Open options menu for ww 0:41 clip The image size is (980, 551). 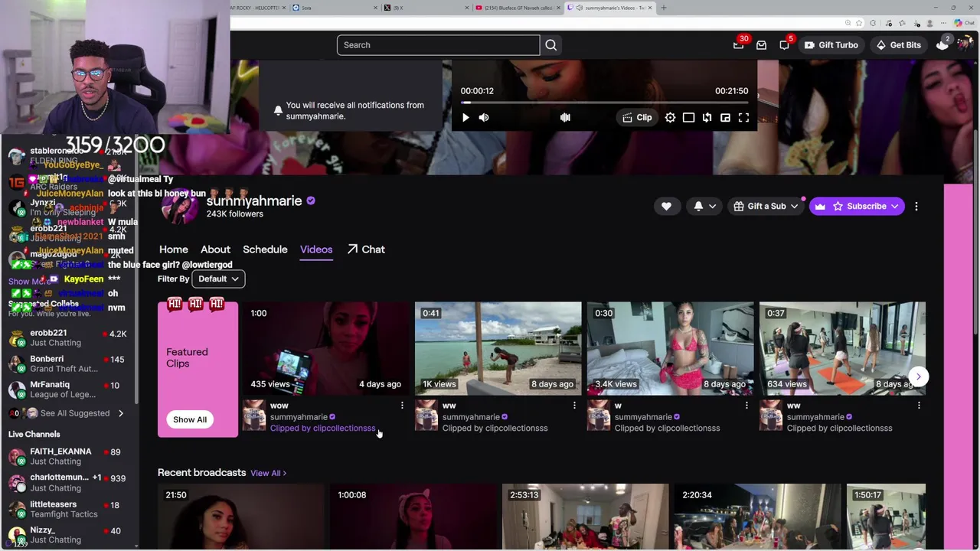[574, 406]
